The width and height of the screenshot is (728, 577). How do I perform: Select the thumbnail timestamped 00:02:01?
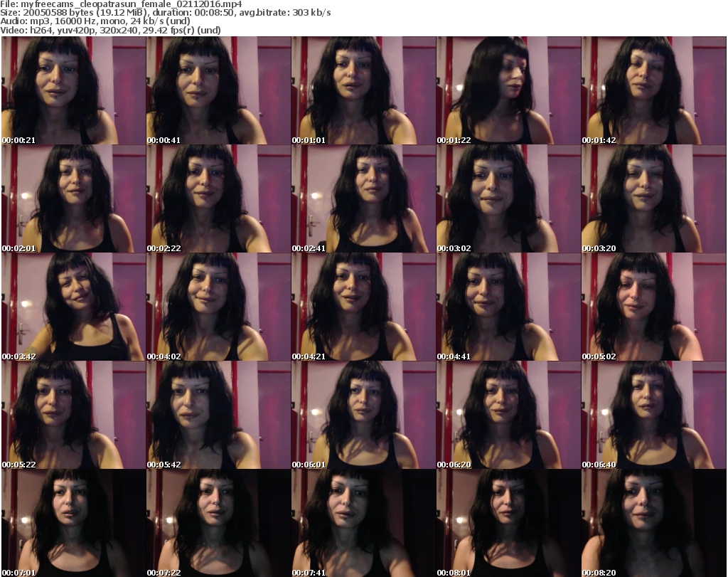click(73, 198)
